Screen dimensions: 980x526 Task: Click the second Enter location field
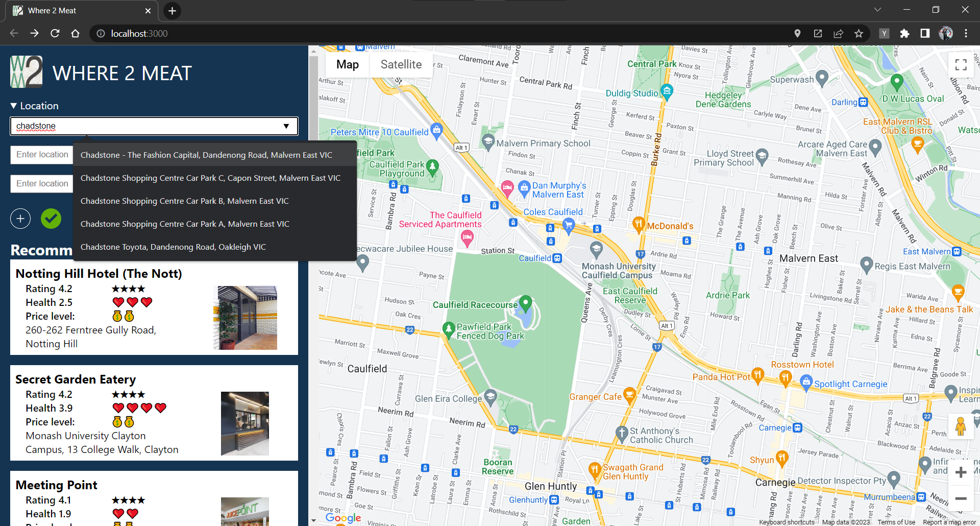pyautogui.click(x=42, y=155)
